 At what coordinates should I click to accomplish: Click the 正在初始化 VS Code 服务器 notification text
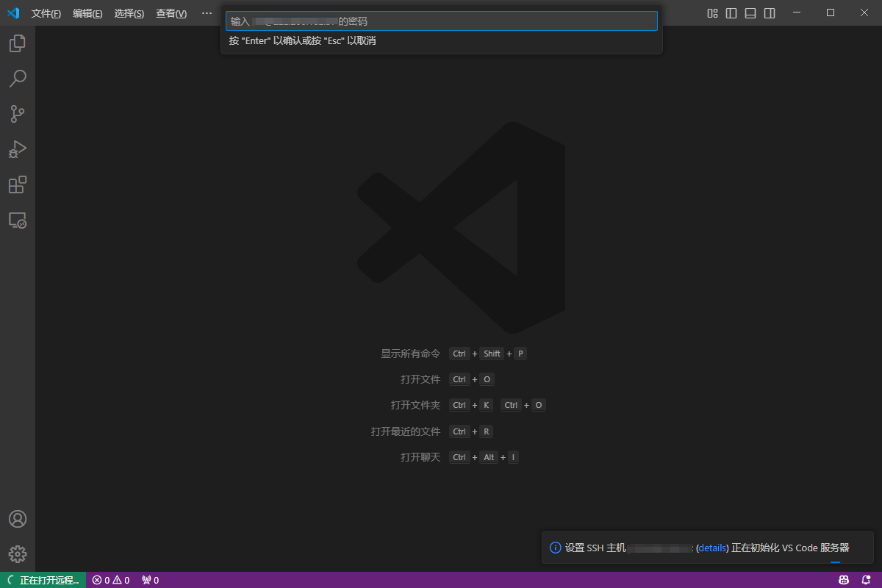click(x=790, y=548)
